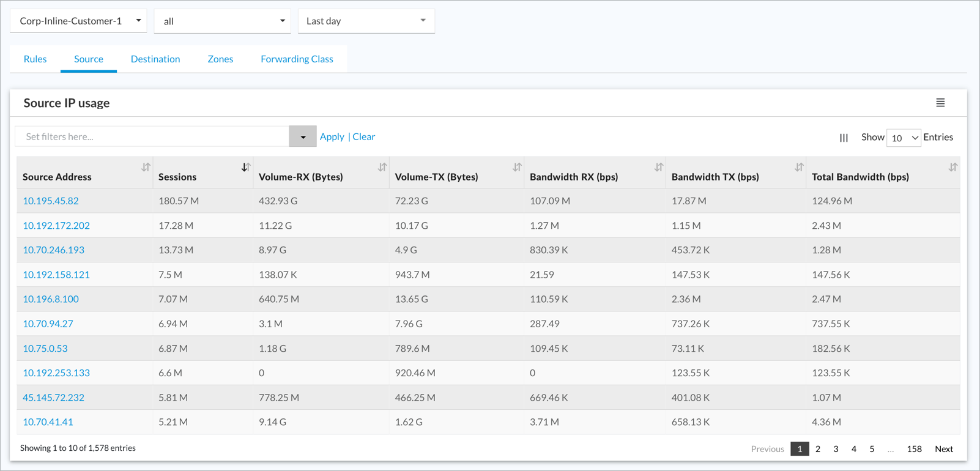
Task: Open the Corp-Inline-Customer-1 dropdown
Action: click(78, 21)
